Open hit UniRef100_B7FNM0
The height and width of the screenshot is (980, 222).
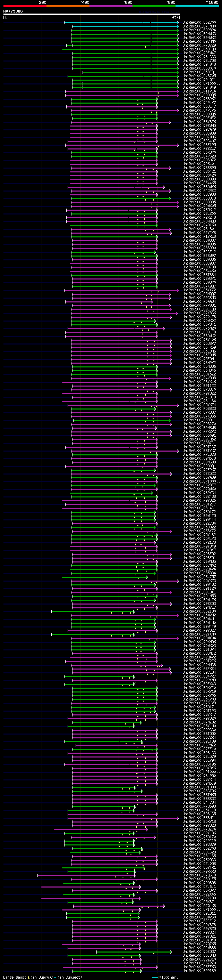[x=199, y=26]
